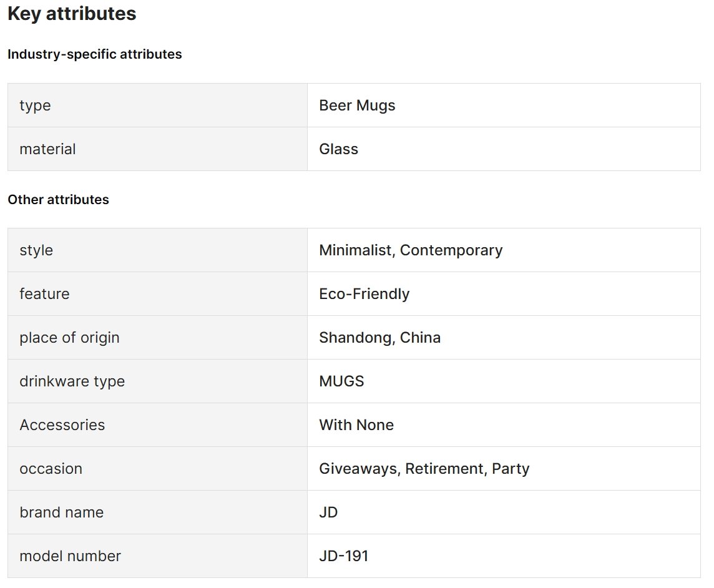
Task: Click the Giveaways, Retirement, Party value
Action: (424, 469)
